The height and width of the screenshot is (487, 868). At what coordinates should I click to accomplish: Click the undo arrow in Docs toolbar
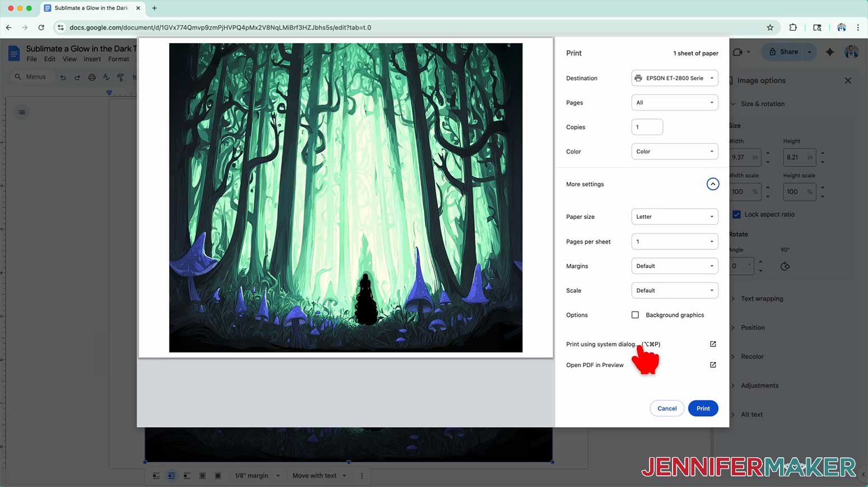point(63,77)
